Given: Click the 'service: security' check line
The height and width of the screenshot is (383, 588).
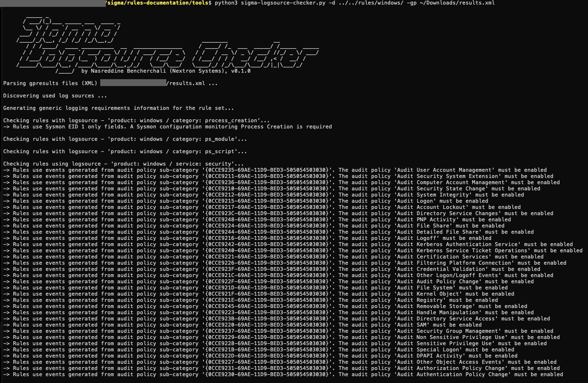Looking at the screenshot, I should [123, 164].
